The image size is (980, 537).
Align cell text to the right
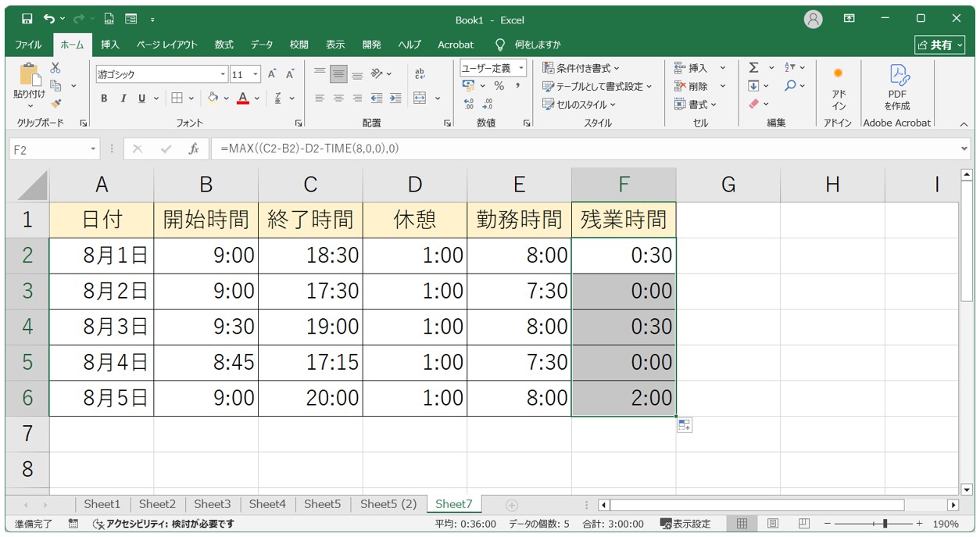[357, 98]
